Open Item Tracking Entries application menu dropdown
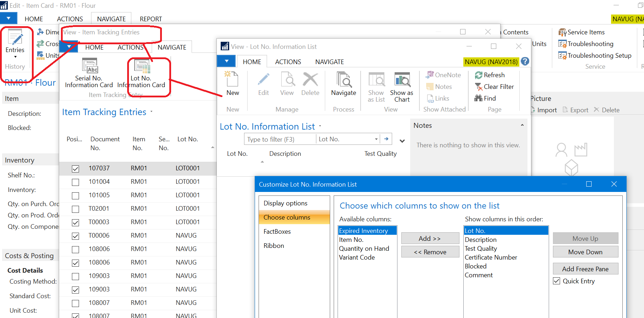The image size is (644, 318). 69,46
